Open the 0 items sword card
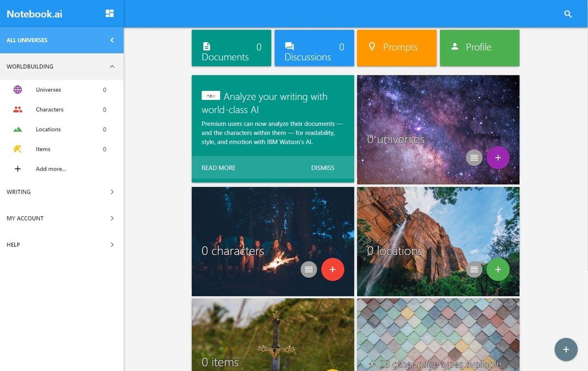This screenshot has width=588, height=371. [273, 335]
